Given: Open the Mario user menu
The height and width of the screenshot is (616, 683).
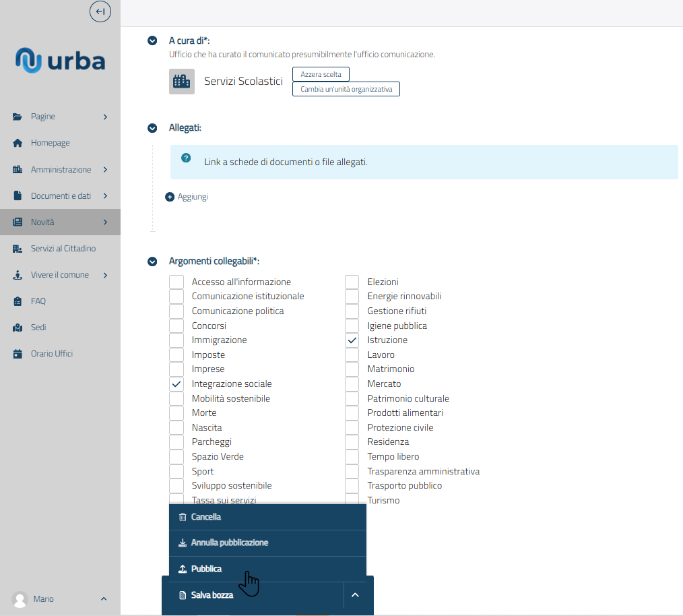Looking at the screenshot, I should coord(60,599).
